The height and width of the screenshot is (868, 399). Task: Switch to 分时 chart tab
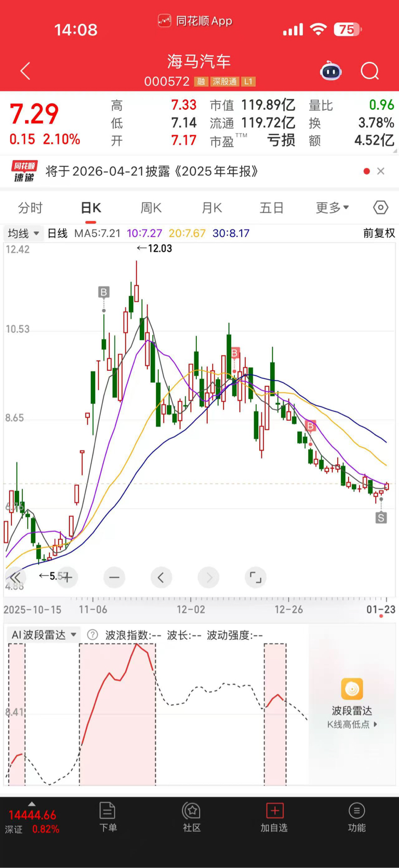(30, 208)
